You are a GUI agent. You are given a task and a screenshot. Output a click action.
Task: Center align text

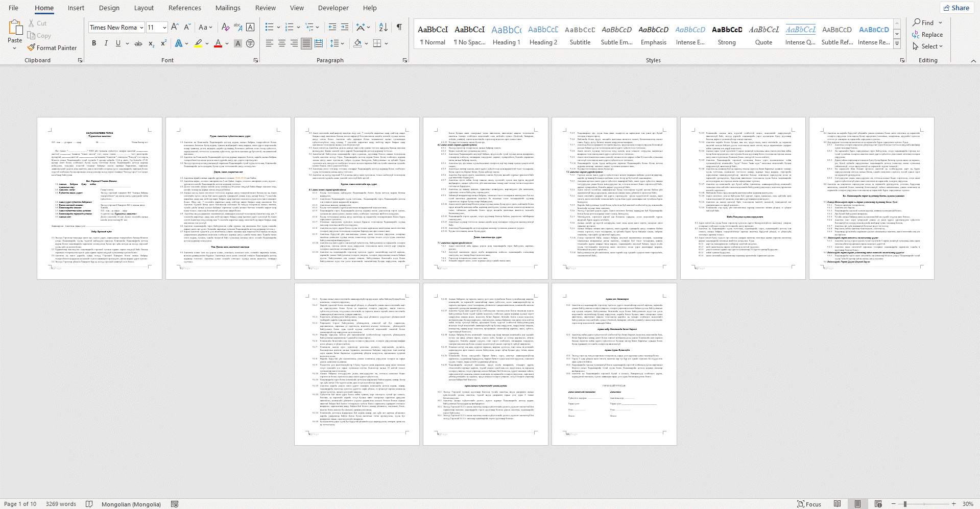click(x=281, y=43)
